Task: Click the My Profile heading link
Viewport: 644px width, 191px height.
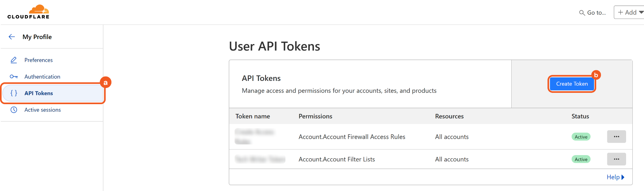Action: 37,37
